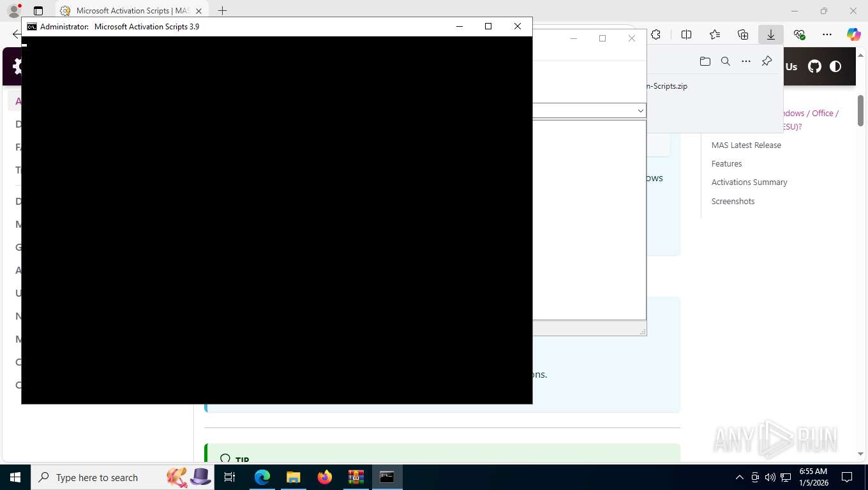868x490 pixels.
Task: Minimize the background dialog window
Action: [x=573, y=38]
